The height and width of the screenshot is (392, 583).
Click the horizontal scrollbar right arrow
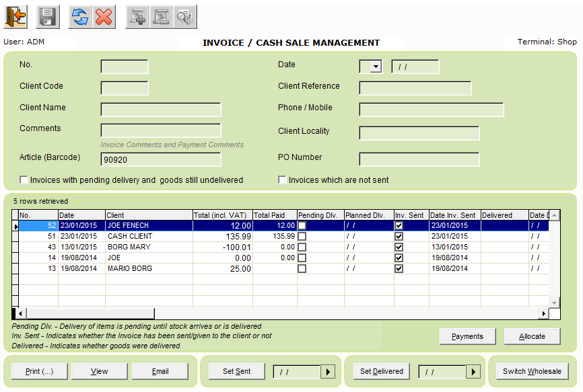pos(543,314)
